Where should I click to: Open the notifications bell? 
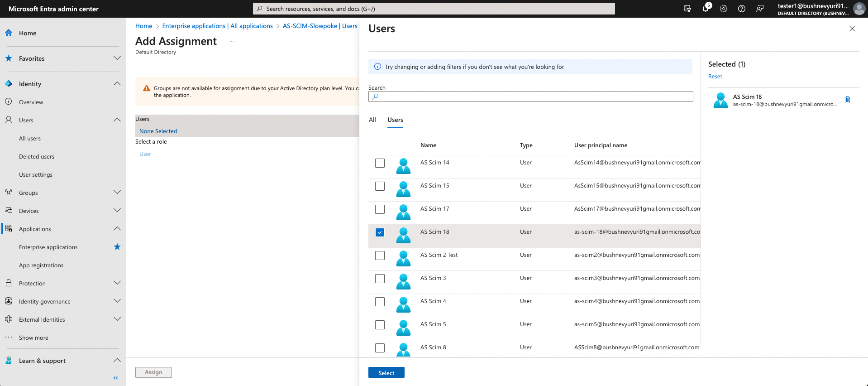click(706, 9)
